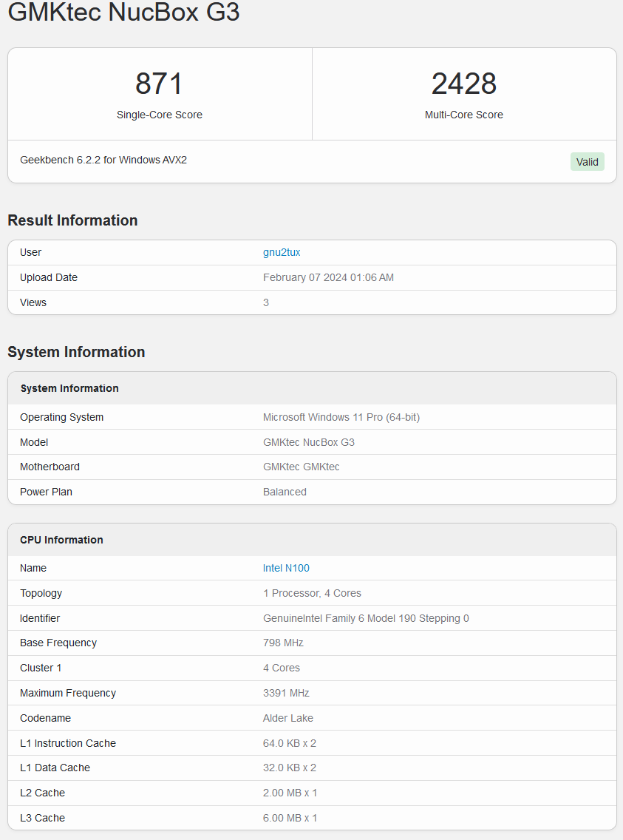The height and width of the screenshot is (840, 623).
Task: Click the L1 Data Cache row label
Action: coord(55,768)
